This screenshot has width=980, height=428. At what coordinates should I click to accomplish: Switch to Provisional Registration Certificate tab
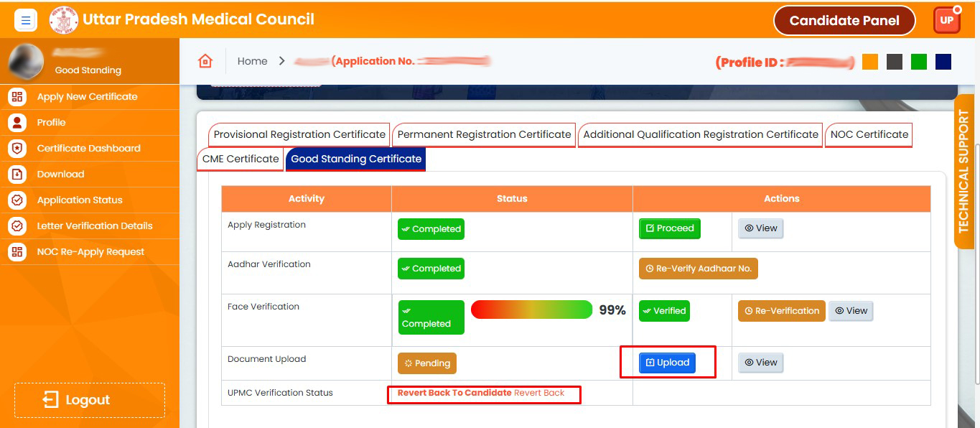[299, 135]
